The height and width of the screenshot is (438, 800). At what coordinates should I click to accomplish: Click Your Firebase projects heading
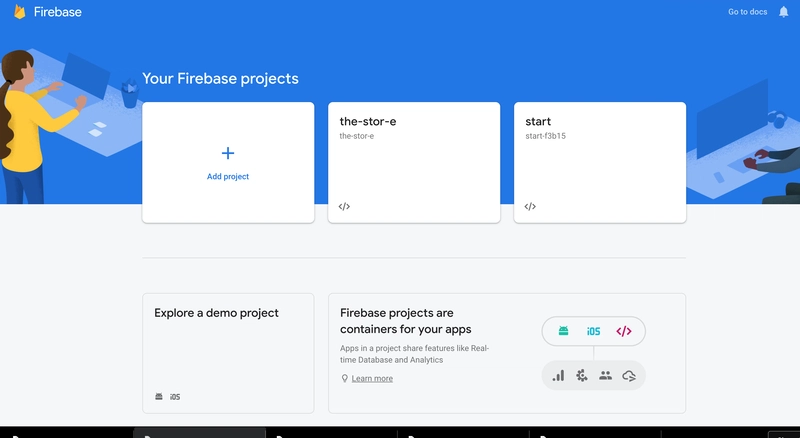pos(220,79)
